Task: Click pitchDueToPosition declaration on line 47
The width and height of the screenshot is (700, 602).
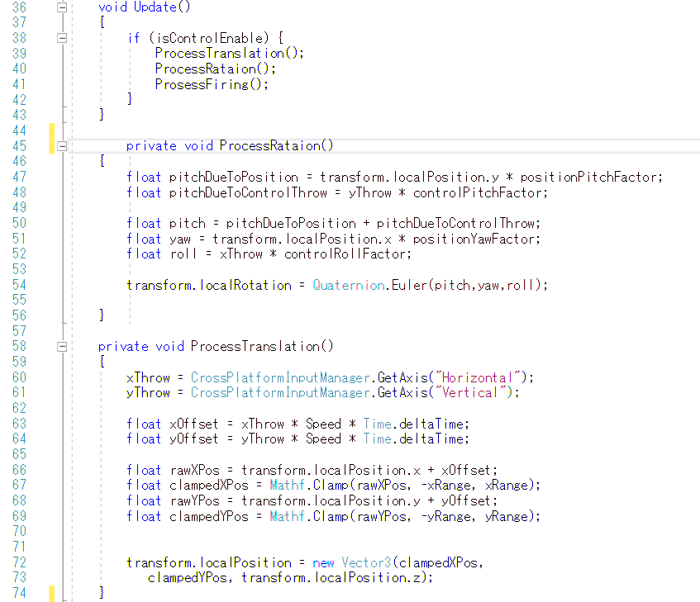Action: pyautogui.click(x=234, y=177)
